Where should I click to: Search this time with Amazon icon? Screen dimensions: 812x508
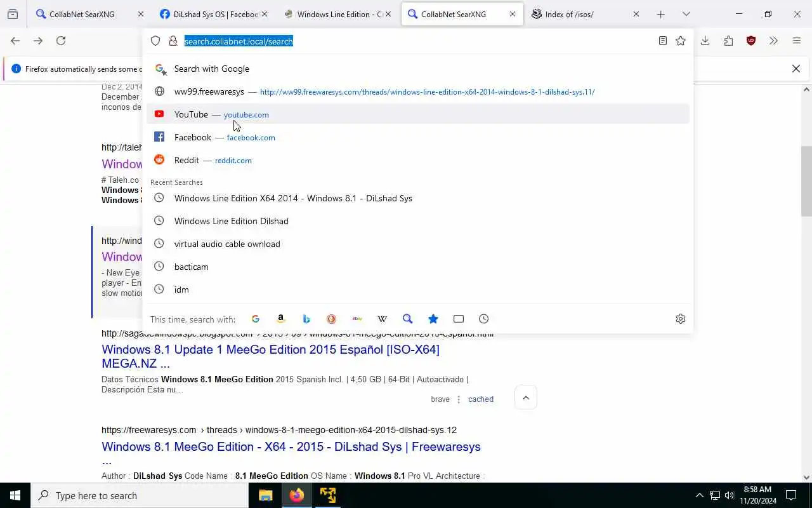click(281, 319)
